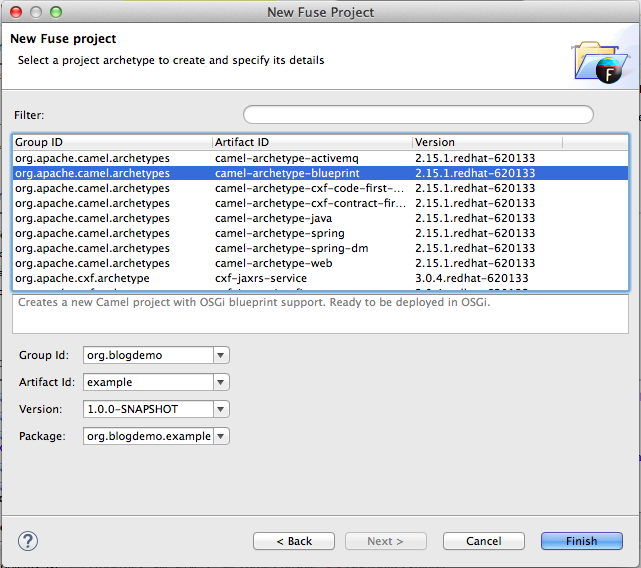Viewport: 641px width, 568px height.
Task: Select the camel-archetype-spring row
Action: 320,233
